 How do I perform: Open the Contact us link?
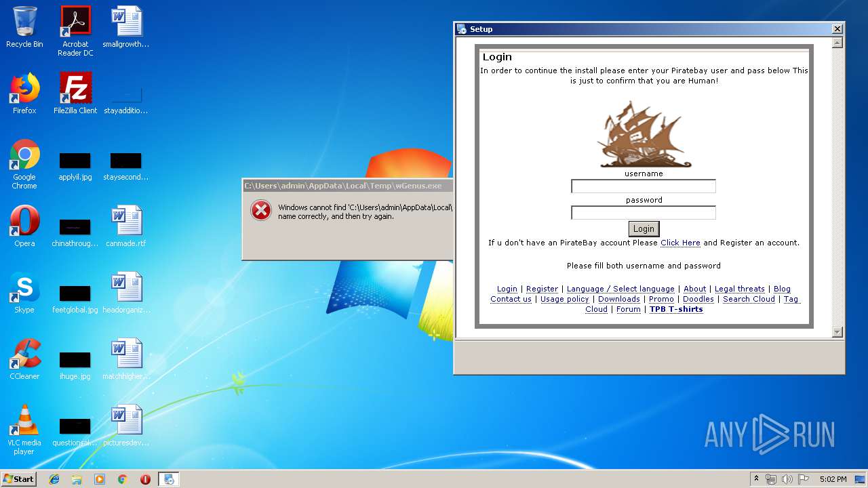[x=511, y=299]
